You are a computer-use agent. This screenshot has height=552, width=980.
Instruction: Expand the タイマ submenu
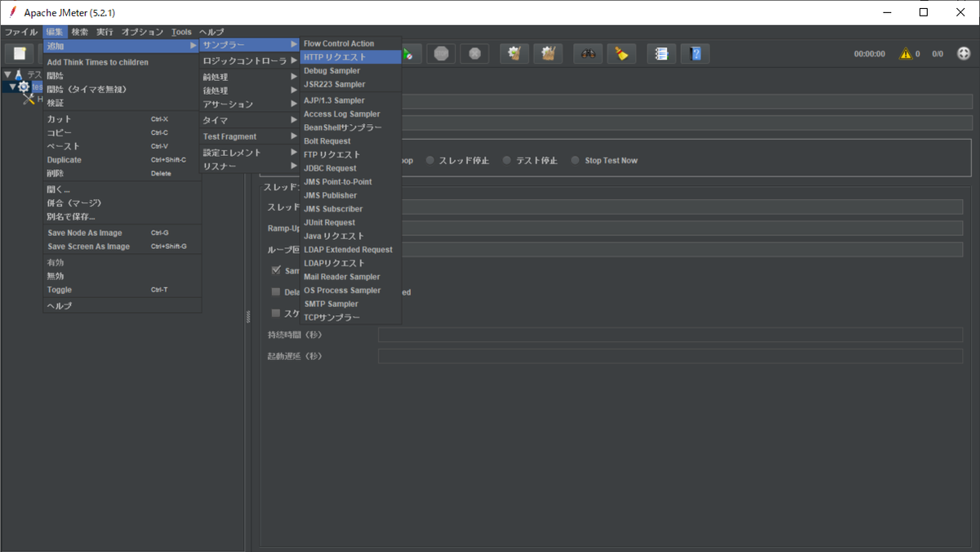(250, 120)
